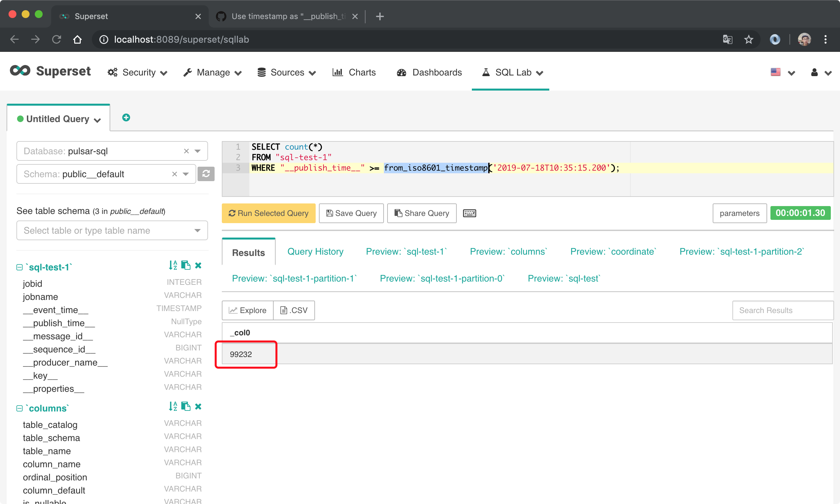Remove columns table schema preview
The width and height of the screenshot is (840, 504).
click(x=198, y=407)
